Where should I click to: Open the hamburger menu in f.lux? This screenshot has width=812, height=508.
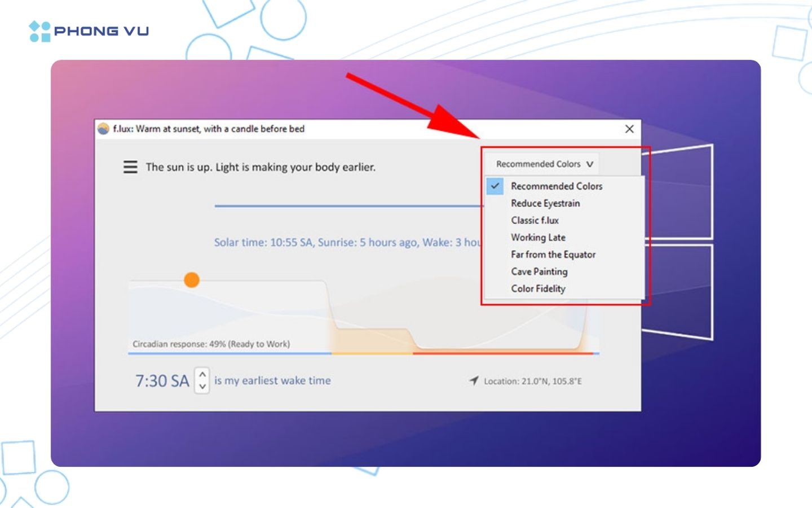tap(130, 167)
